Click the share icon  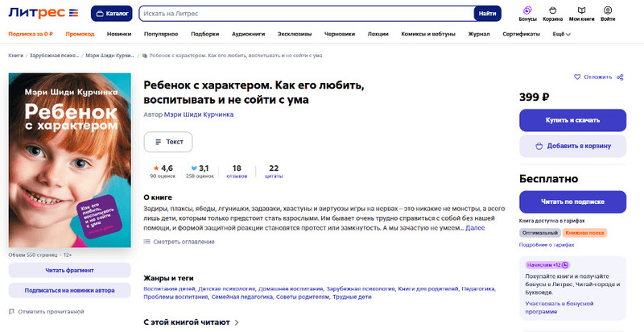coord(620,77)
